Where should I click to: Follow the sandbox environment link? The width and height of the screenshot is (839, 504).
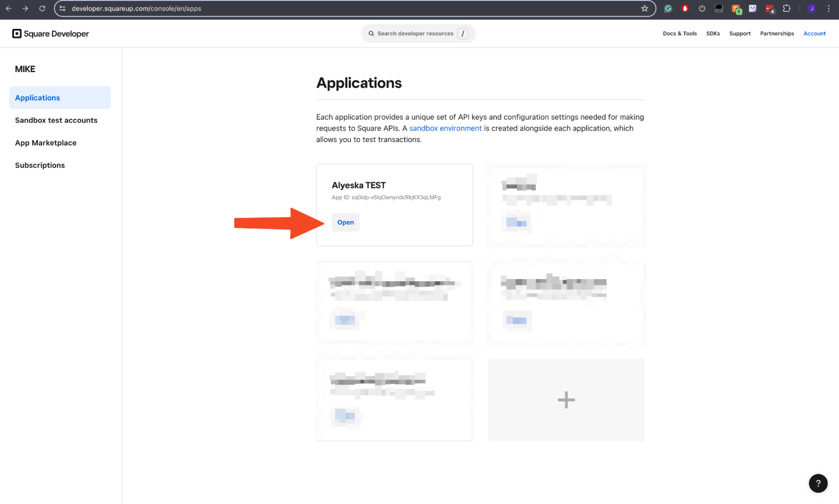pyautogui.click(x=445, y=128)
